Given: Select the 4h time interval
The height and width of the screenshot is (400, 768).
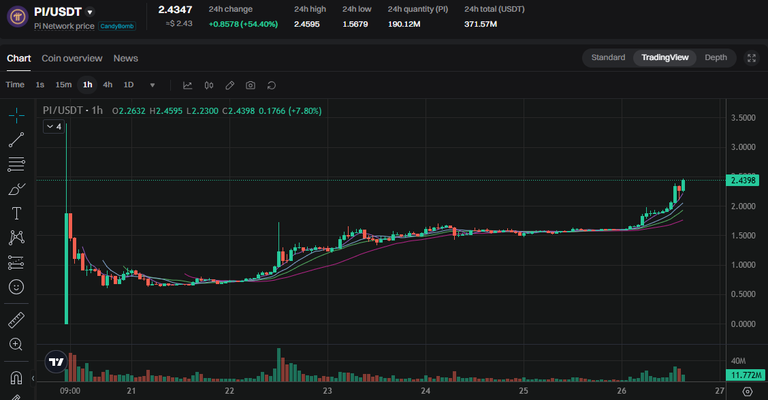Looking at the screenshot, I should click(x=107, y=85).
